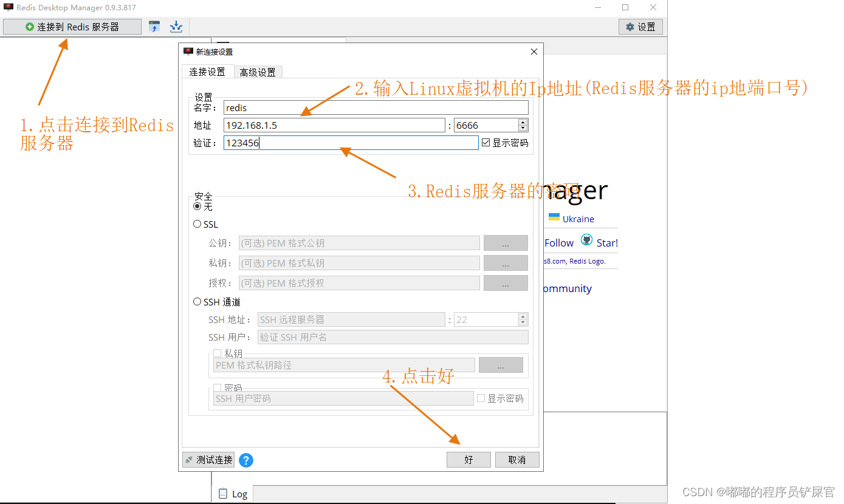Increase port 6666 with up arrow
The image size is (844, 504).
(x=523, y=122)
